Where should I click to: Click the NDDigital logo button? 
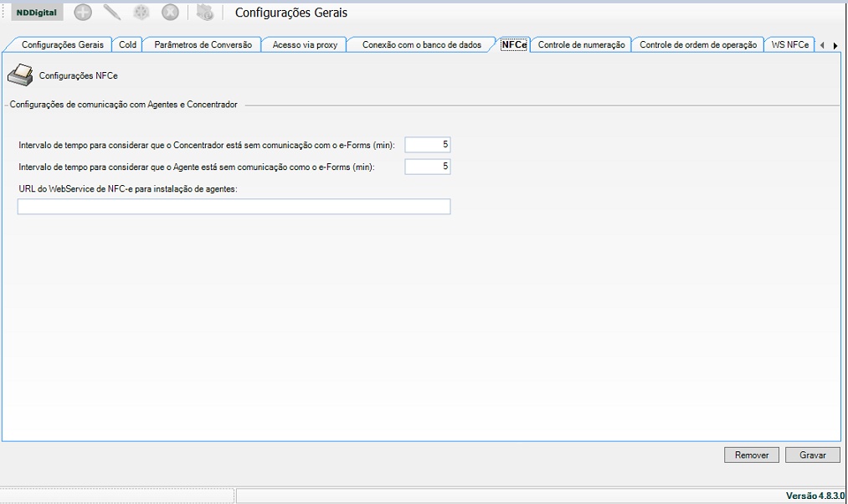(x=37, y=13)
